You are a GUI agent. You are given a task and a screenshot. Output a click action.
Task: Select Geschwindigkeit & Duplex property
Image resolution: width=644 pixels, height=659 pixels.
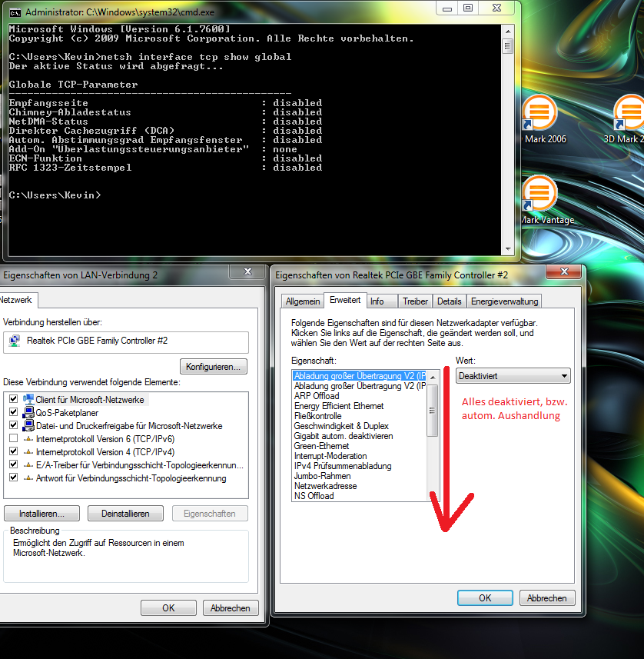(x=341, y=426)
